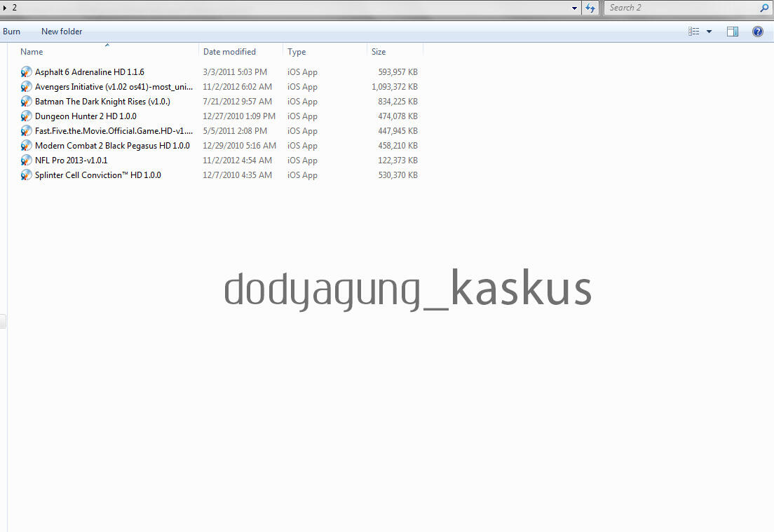Select Asphalt 6 Adrenaline HD 1.1.6
The width and height of the screenshot is (774, 532).
[x=89, y=72]
